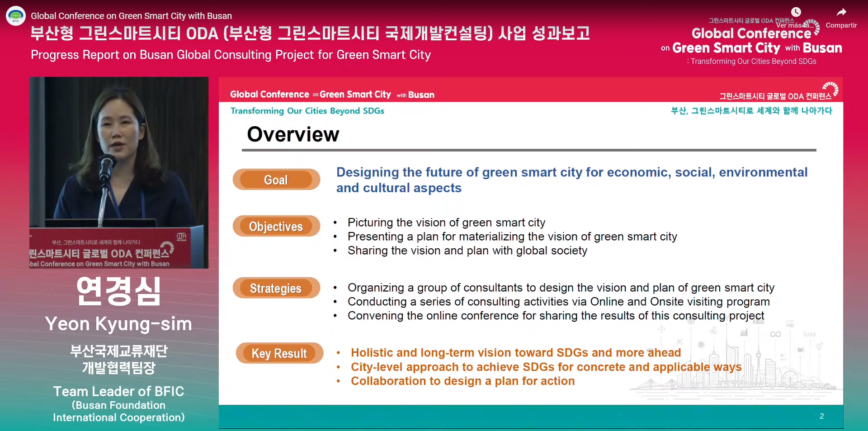Open the BFIC channel avatar icon
The height and width of the screenshot is (431, 868).
click(x=16, y=16)
